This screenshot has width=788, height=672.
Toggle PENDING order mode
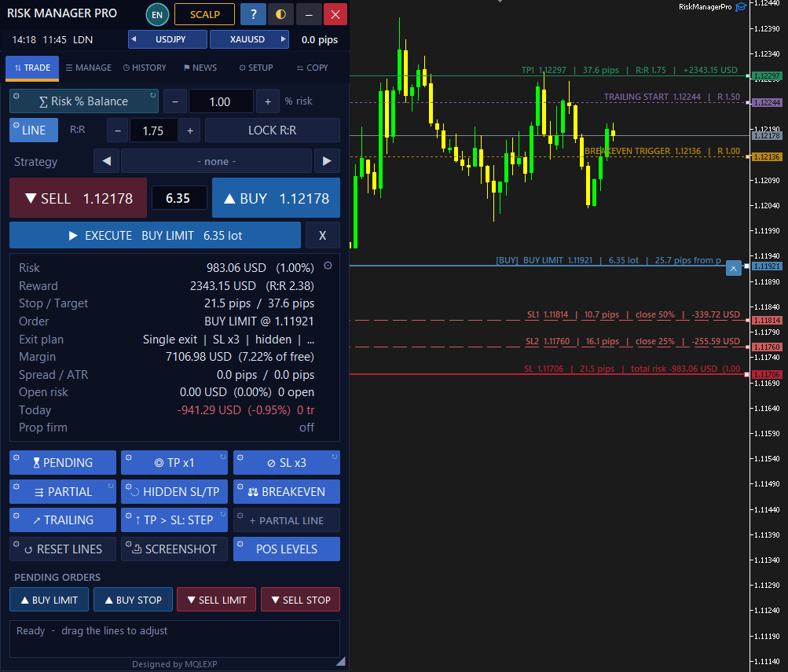click(63, 462)
